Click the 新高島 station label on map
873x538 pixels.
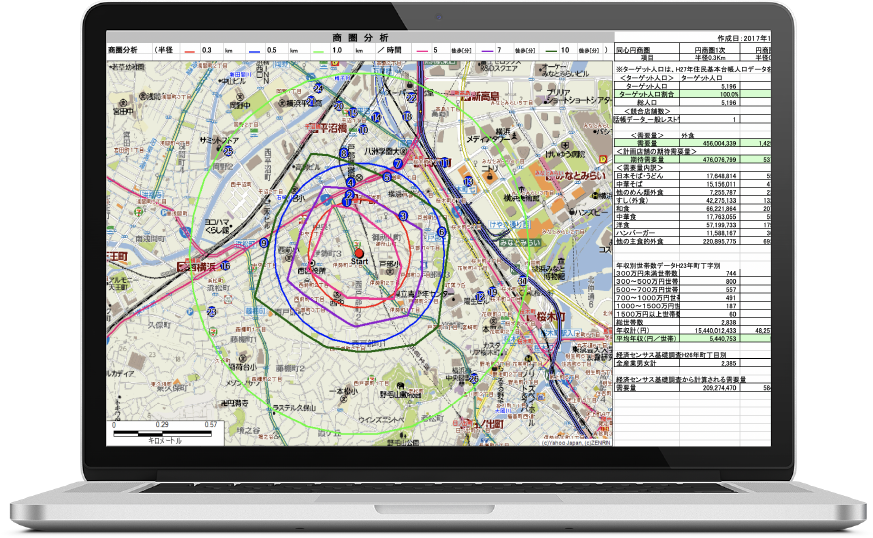point(482,97)
